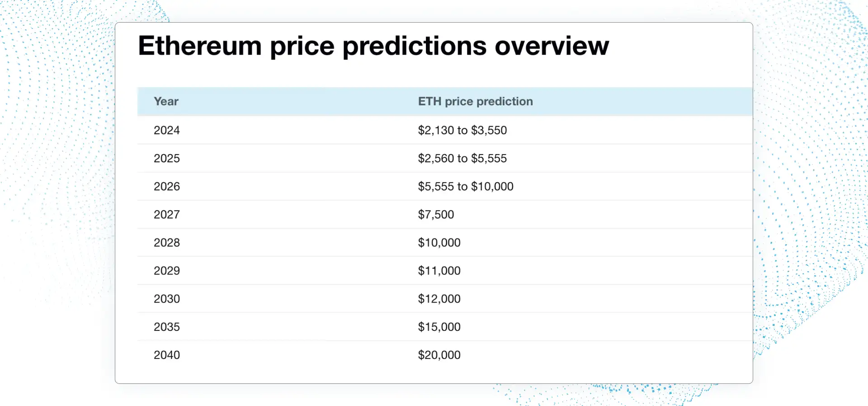The height and width of the screenshot is (406, 868).
Task: Select the 2027 year cell
Action: click(x=167, y=215)
